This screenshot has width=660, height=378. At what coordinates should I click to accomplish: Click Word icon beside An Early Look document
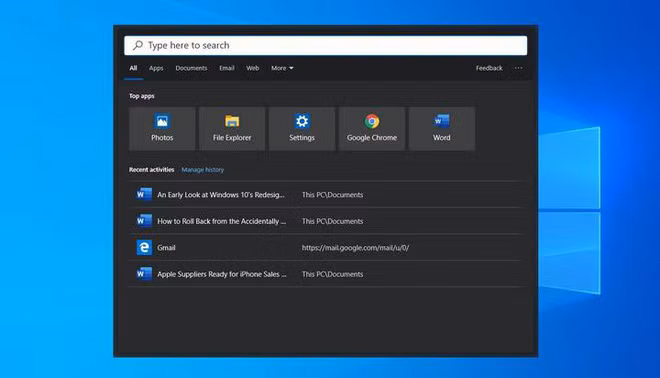click(144, 194)
